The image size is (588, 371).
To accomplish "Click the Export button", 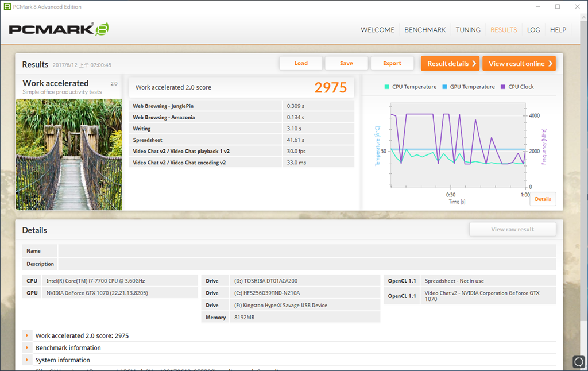I will (392, 63).
